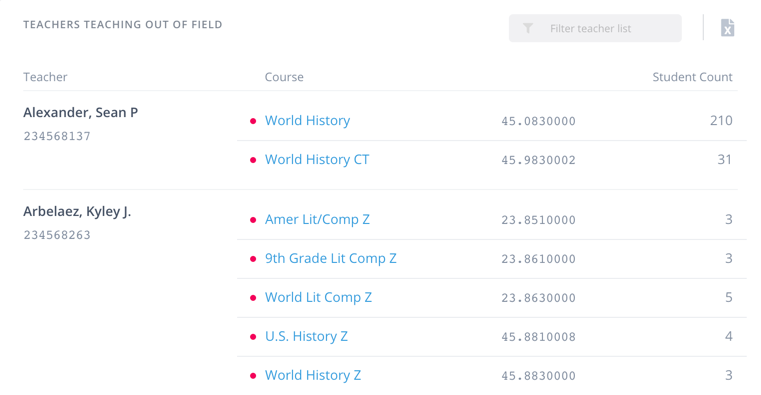Select teacher Arbelaez, Kyley J.
Viewport: 761px width, 395px height.
pyautogui.click(x=77, y=212)
